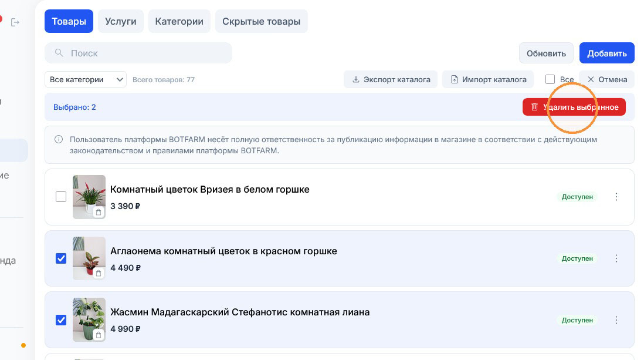This screenshot has width=644, height=360.
Task: Switch to the Услуги tab
Action: [120, 21]
